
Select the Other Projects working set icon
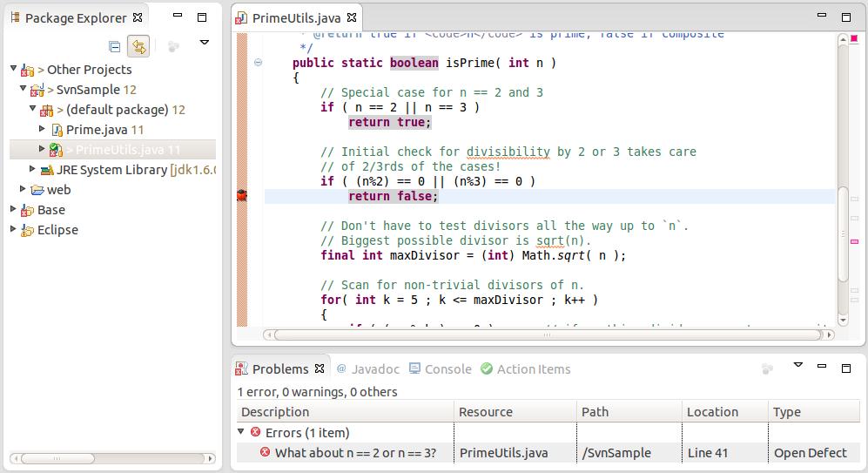point(27,71)
